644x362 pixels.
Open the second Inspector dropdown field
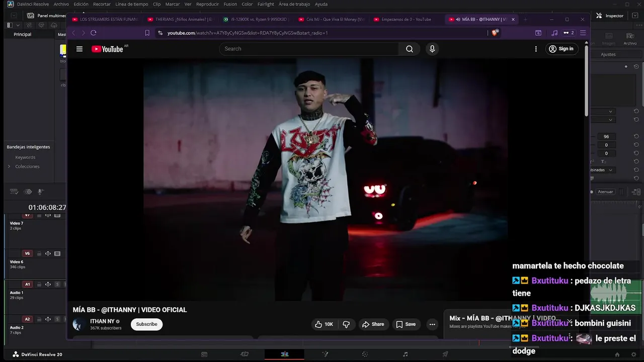click(602, 120)
